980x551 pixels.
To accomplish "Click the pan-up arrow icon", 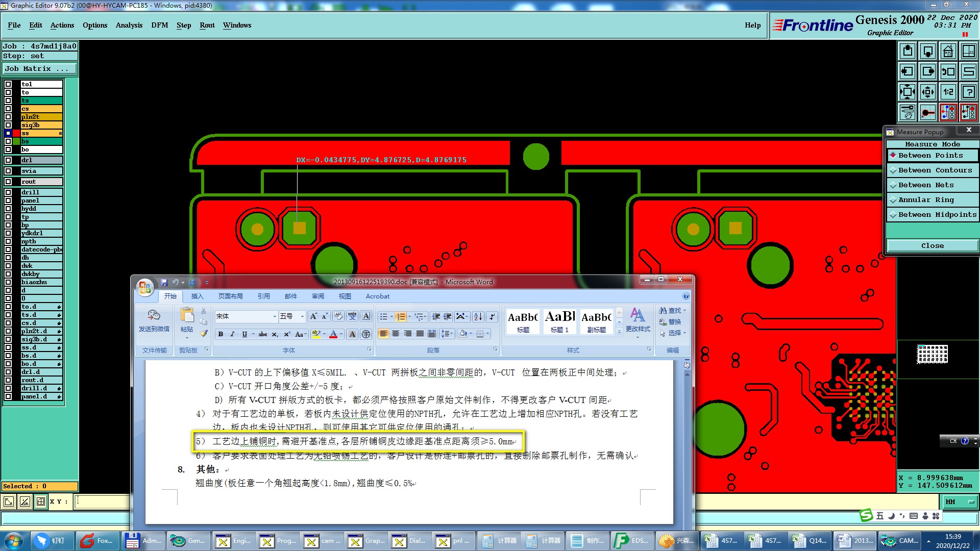I will (x=908, y=51).
